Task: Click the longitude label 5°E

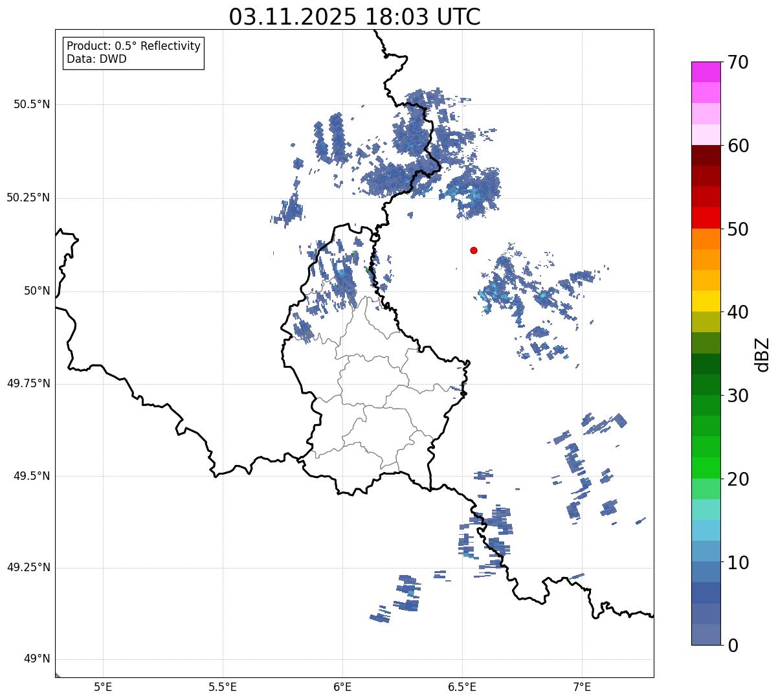Action: [103, 686]
